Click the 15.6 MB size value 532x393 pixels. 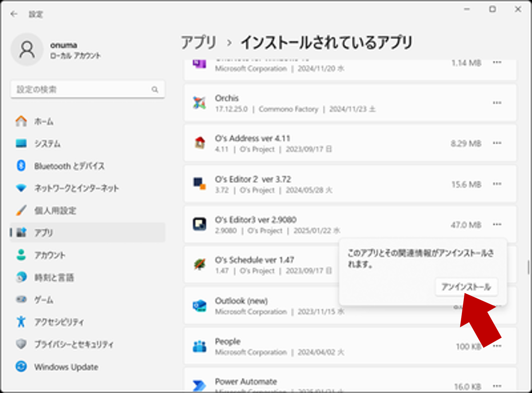click(x=466, y=184)
